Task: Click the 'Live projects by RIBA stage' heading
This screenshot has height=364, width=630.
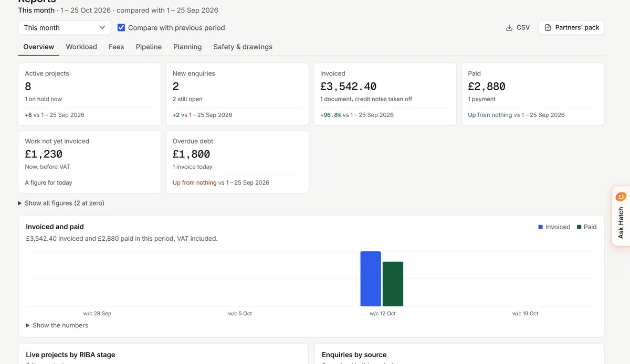Action: pyautogui.click(x=70, y=355)
